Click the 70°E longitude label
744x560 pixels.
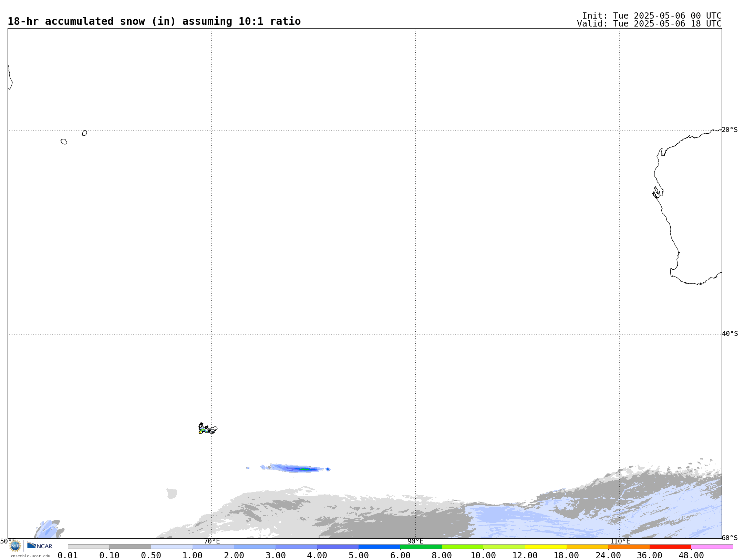pos(212,541)
